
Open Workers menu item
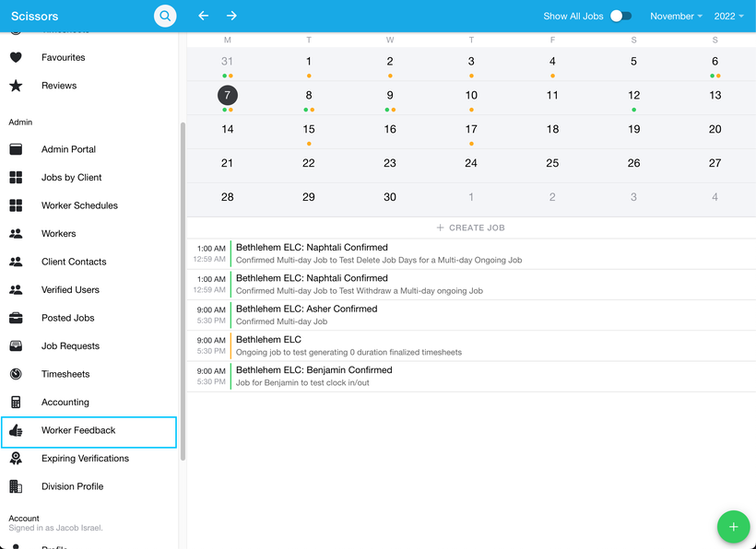[89, 234]
